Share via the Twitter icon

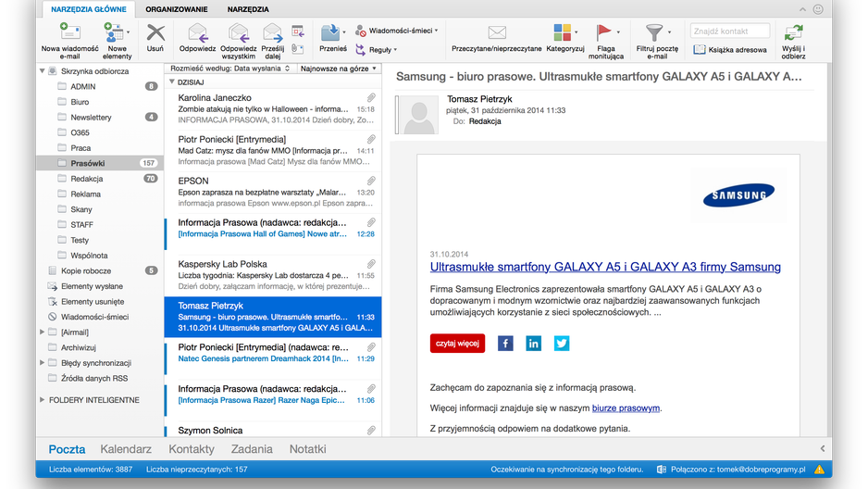pyautogui.click(x=562, y=344)
